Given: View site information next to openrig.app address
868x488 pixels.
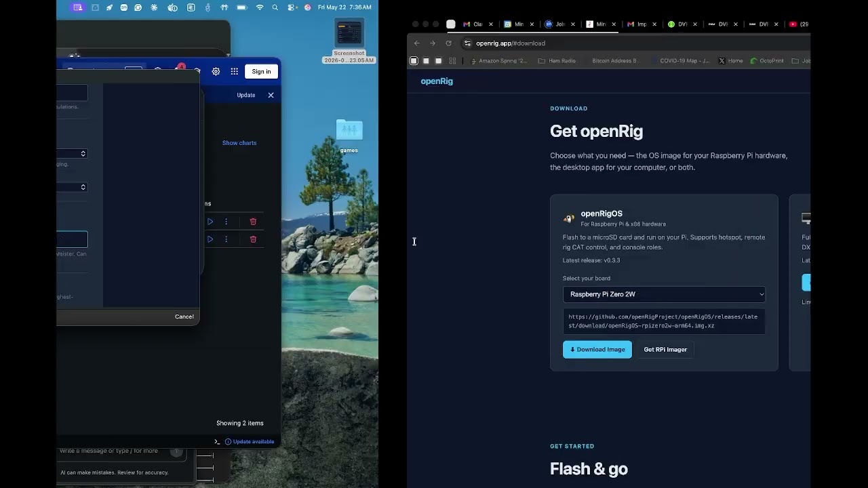Looking at the screenshot, I should pyautogui.click(x=467, y=43).
